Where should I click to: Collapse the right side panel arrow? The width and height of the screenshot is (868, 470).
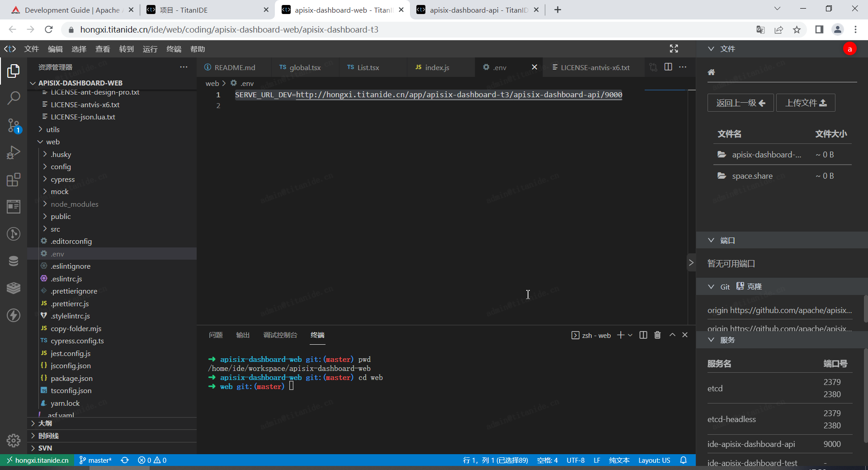(x=691, y=263)
